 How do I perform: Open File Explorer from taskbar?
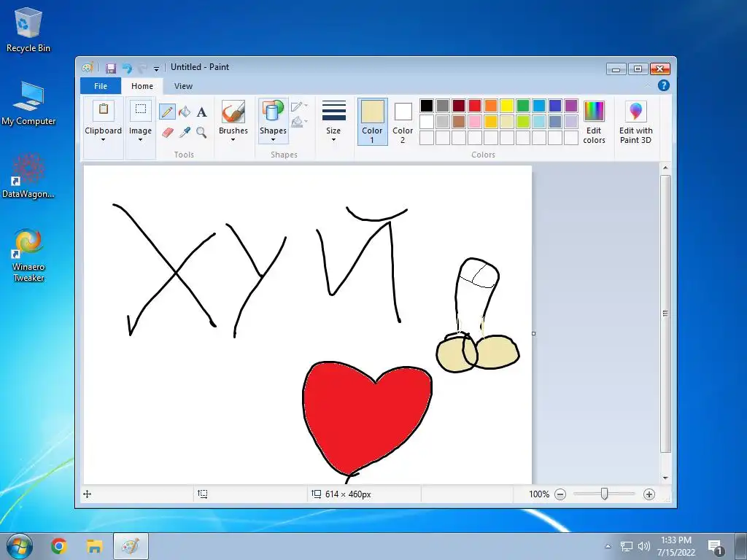pyautogui.click(x=94, y=545)
